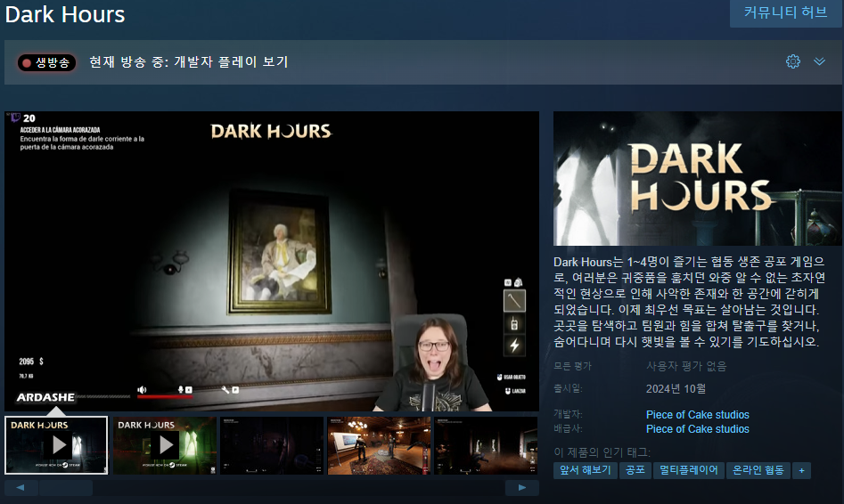Click the red volume level bar

pyautogui.click(x=165, y=396)
